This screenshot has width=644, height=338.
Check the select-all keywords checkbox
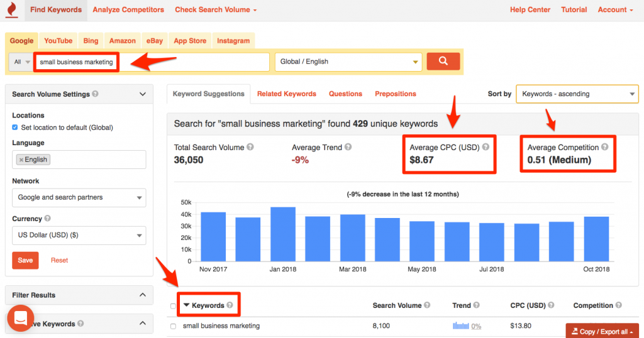(x=173, y=306)
